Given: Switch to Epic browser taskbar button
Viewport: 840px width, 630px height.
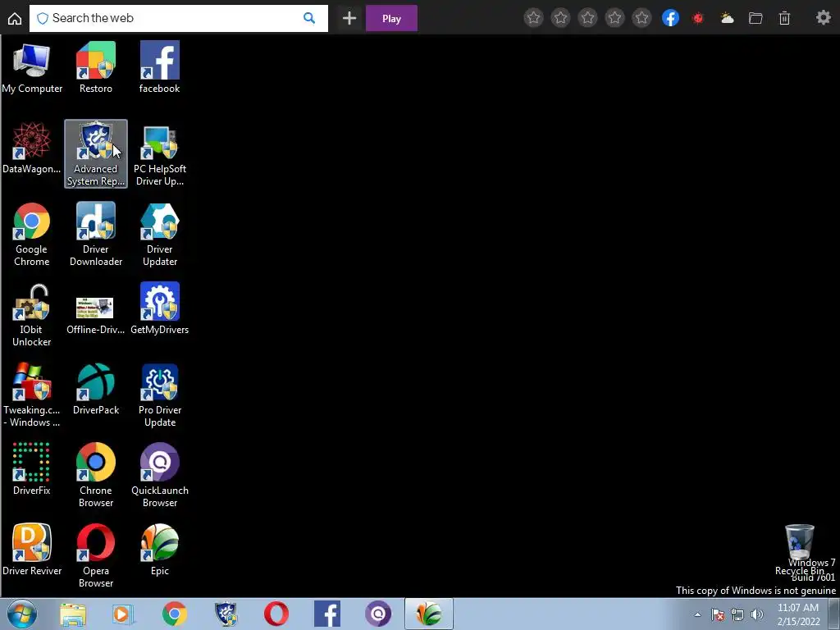Looking at the screenshot, I should pyautogui.click(x=428, y=614).
